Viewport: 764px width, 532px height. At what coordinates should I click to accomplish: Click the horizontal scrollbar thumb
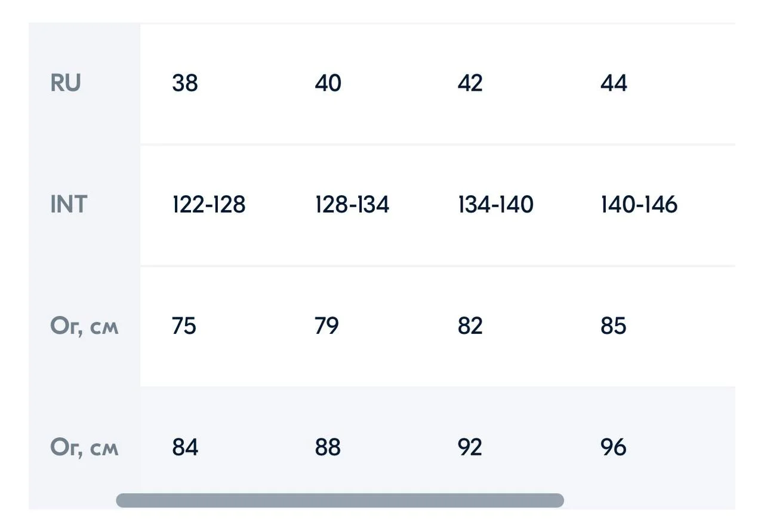click(340, 500)
